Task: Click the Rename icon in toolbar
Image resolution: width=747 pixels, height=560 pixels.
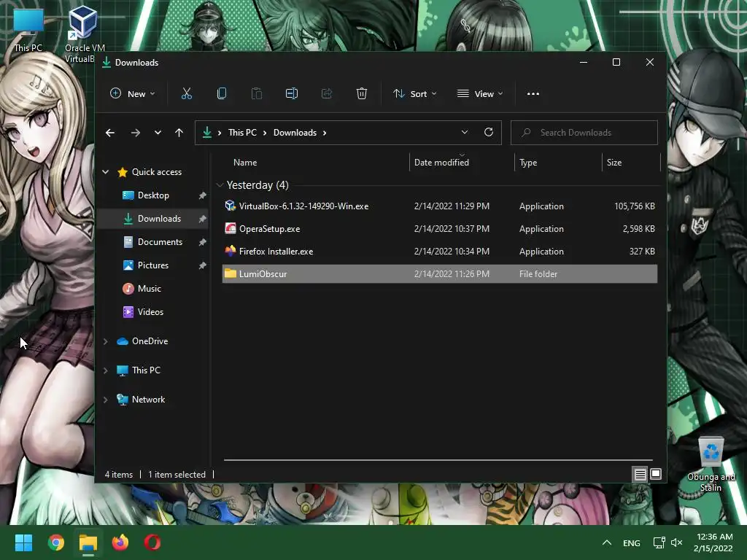Action: pos(292,94)
